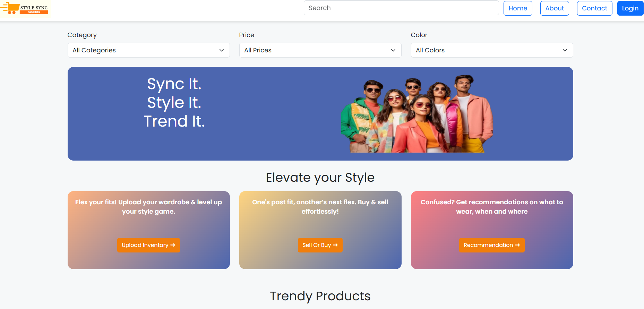Go to the About page

point(555,8)
